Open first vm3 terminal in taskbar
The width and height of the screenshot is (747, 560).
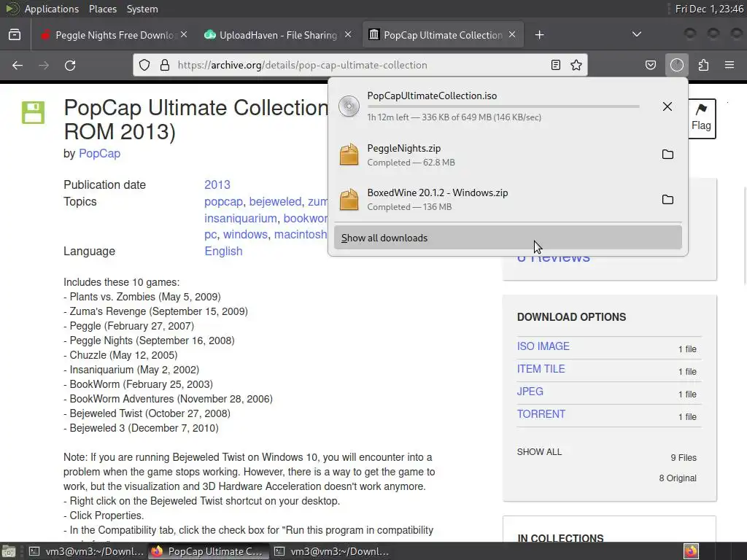click(86, 551)
